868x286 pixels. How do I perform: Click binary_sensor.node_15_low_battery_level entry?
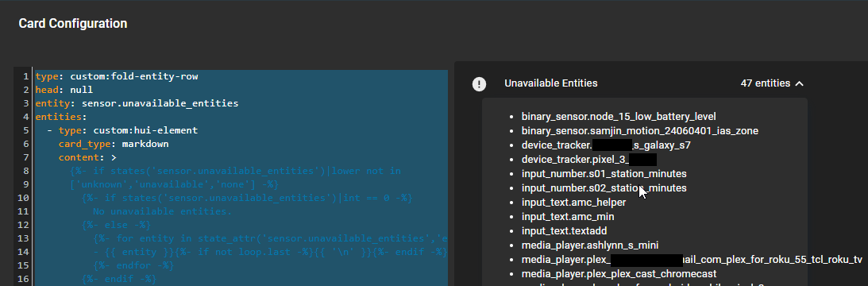click(x=619, y=117)
